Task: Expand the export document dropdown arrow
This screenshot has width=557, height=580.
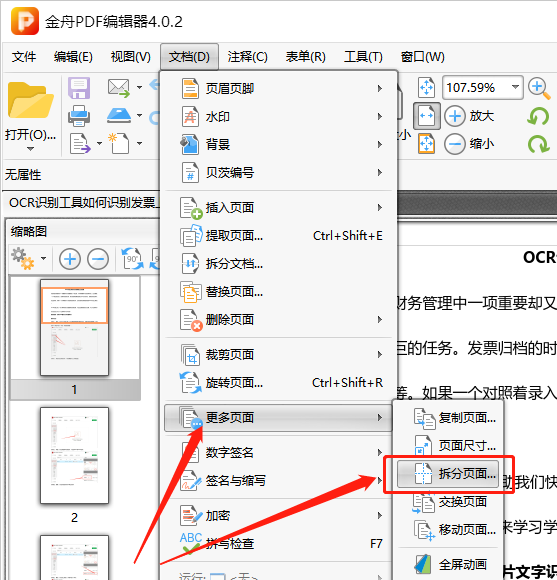Action: [99, 143]
